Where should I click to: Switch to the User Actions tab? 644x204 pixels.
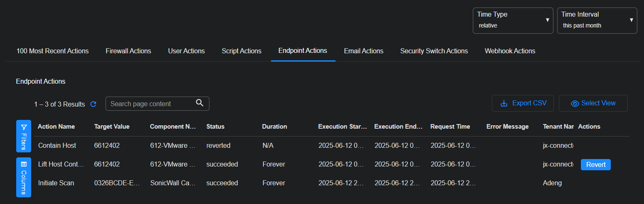[x=186, y=51]
